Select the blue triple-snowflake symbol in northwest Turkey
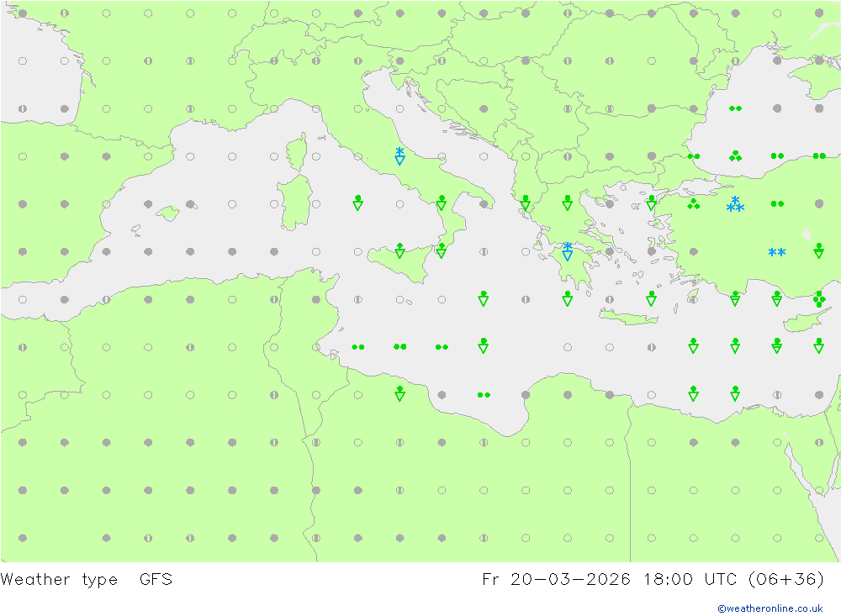841x616 pixels. click(735, 203)
